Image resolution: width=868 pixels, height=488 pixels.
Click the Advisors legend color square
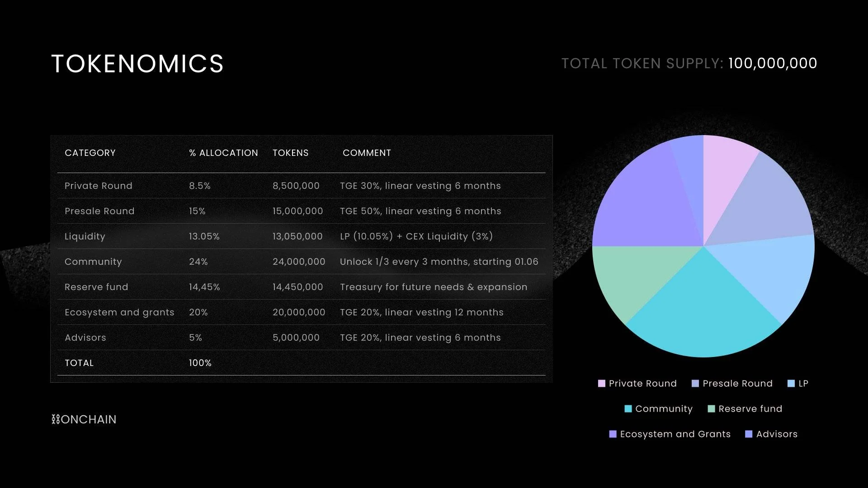coord(749,434)
